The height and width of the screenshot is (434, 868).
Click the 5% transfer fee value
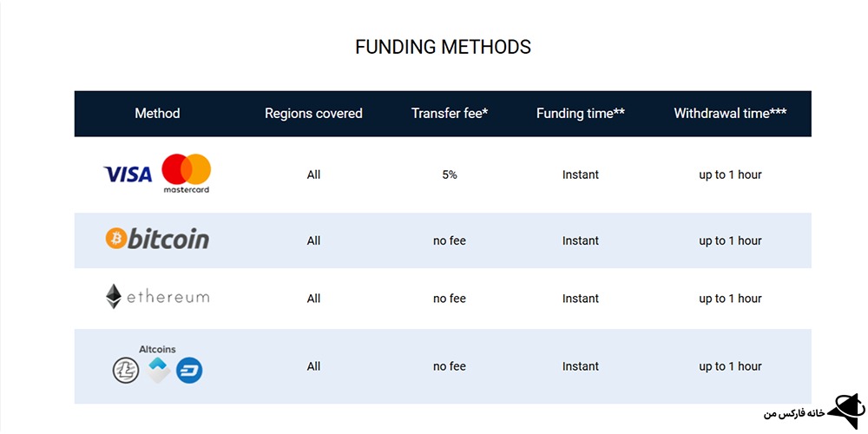coord(450,174)
